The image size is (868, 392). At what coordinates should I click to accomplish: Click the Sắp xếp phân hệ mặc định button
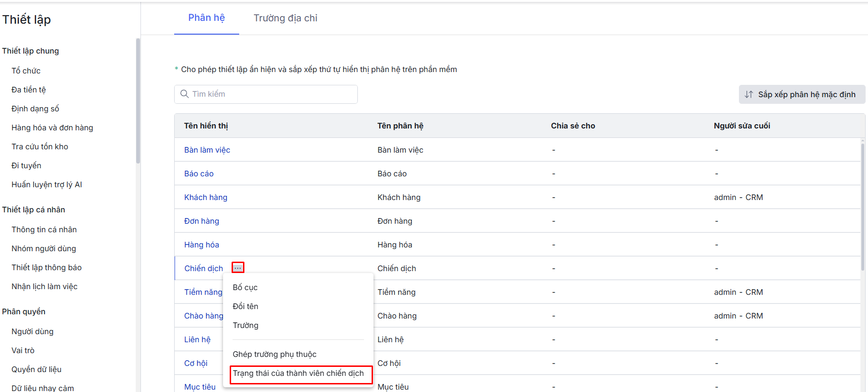click(802, 94)
